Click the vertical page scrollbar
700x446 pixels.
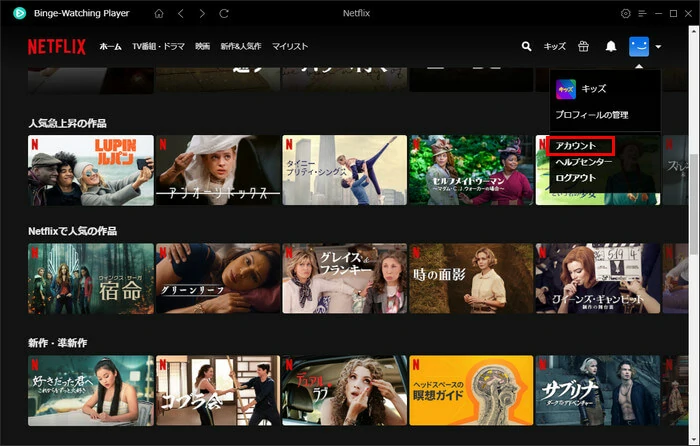pyautogui.click(x=693, y=205)
